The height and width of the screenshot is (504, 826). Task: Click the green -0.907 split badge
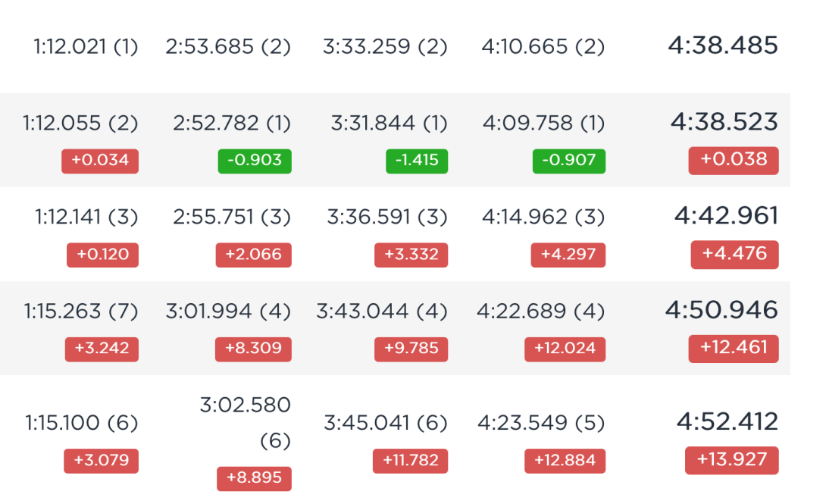click(x=569, y=161)
